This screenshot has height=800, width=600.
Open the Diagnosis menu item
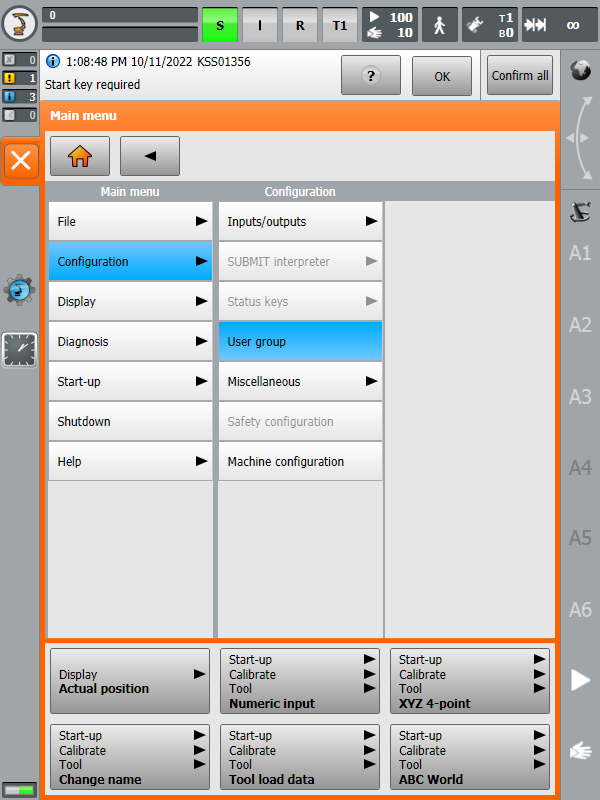[x=130, y=341]
